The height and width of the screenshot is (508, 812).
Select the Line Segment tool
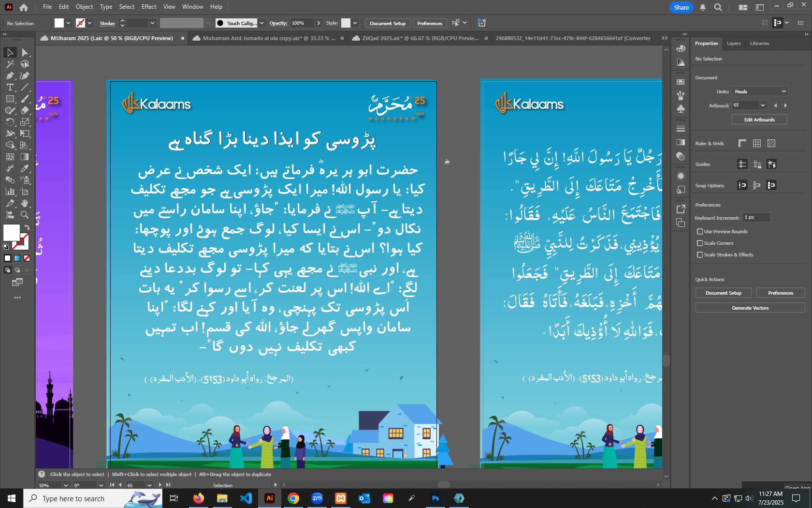pos(25,87)
